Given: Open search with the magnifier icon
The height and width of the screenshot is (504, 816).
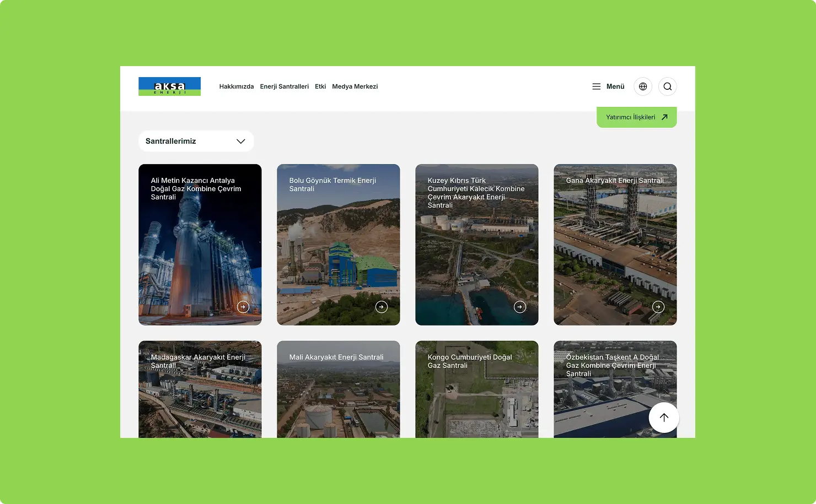Looking at the screenshot, I should 667,86.
